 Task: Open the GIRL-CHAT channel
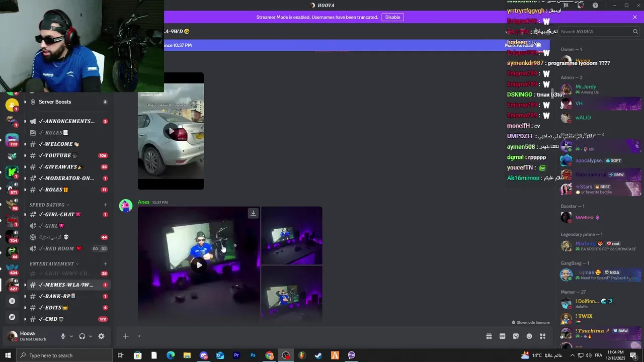click(68, 214)
